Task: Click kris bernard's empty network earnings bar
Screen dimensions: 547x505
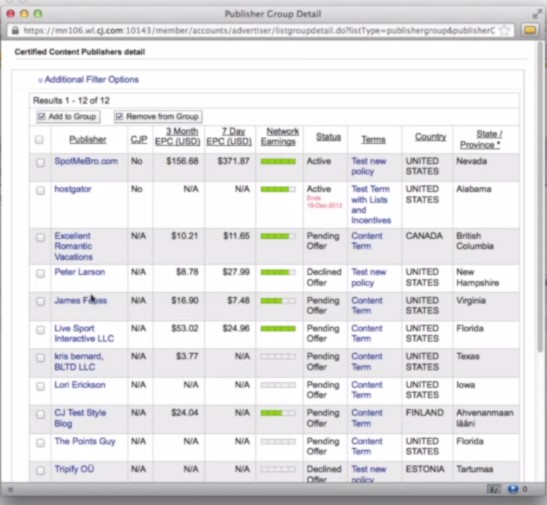Action: pyautogui.click(x=278, y=357)
